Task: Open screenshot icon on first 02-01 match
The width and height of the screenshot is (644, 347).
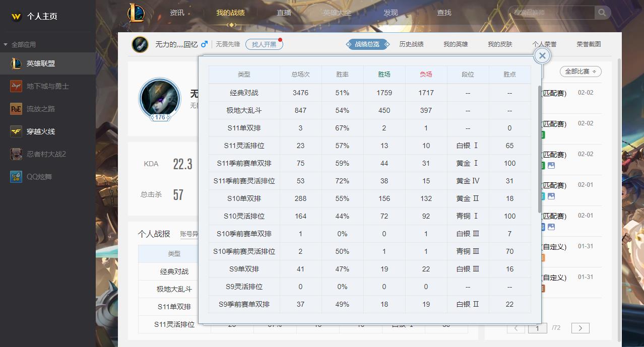Action: pos(551,196)
